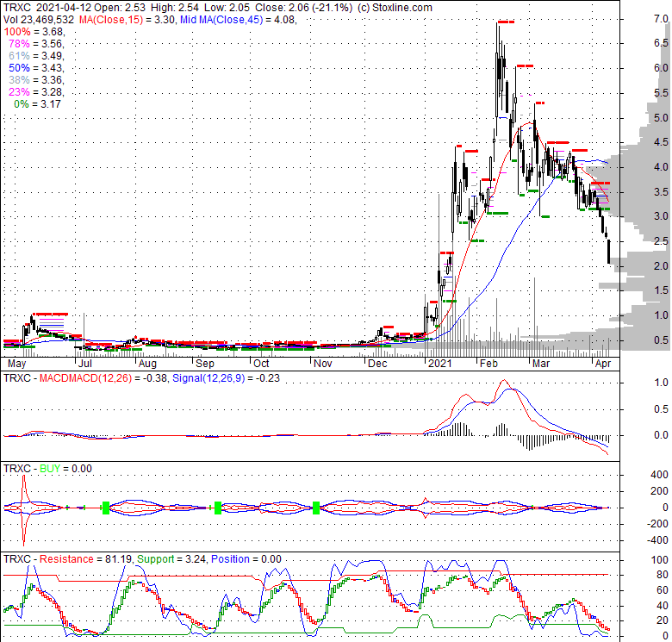The height and width of the screenshot is (642, 672).
Task: Click the 'Signal(12,26,9) = -0.23' legend
Action: (226, 378)
